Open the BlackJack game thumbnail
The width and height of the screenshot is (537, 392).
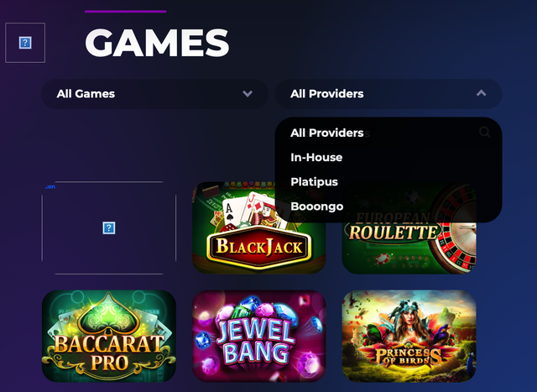tap(259, 227)
